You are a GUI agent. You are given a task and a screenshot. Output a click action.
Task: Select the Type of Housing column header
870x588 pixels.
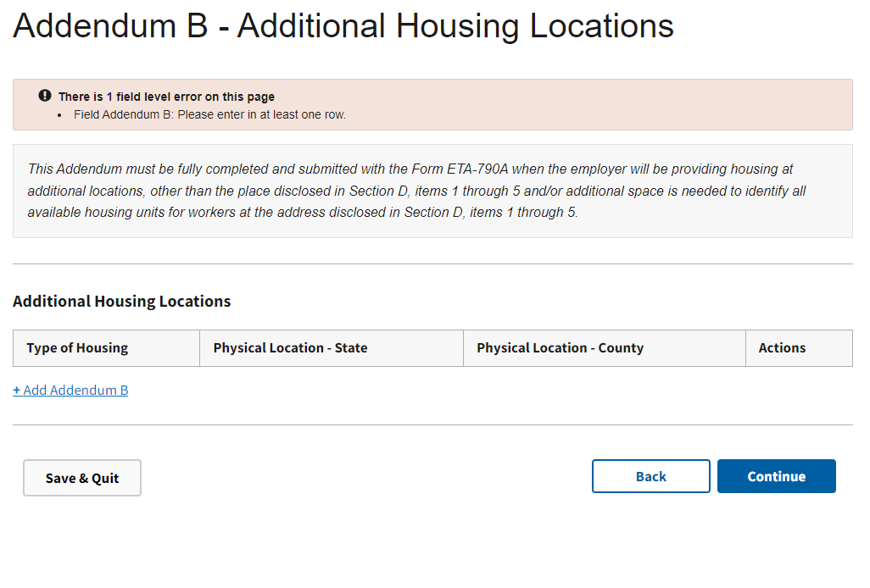77,348
